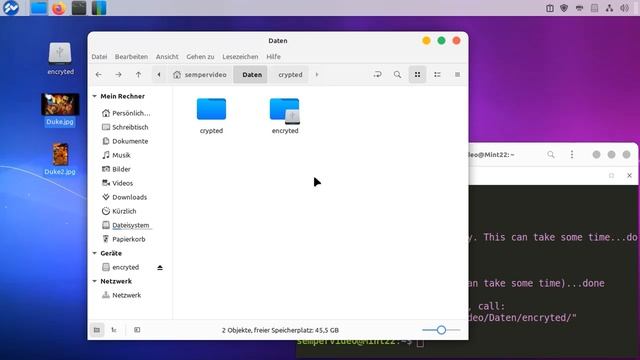
Task: Launch Firefox from the top panel
Action: [x=59, y=8]
